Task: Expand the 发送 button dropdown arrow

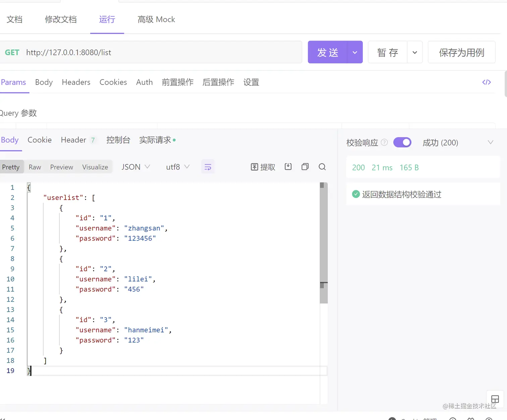Action: click(355, 52)
